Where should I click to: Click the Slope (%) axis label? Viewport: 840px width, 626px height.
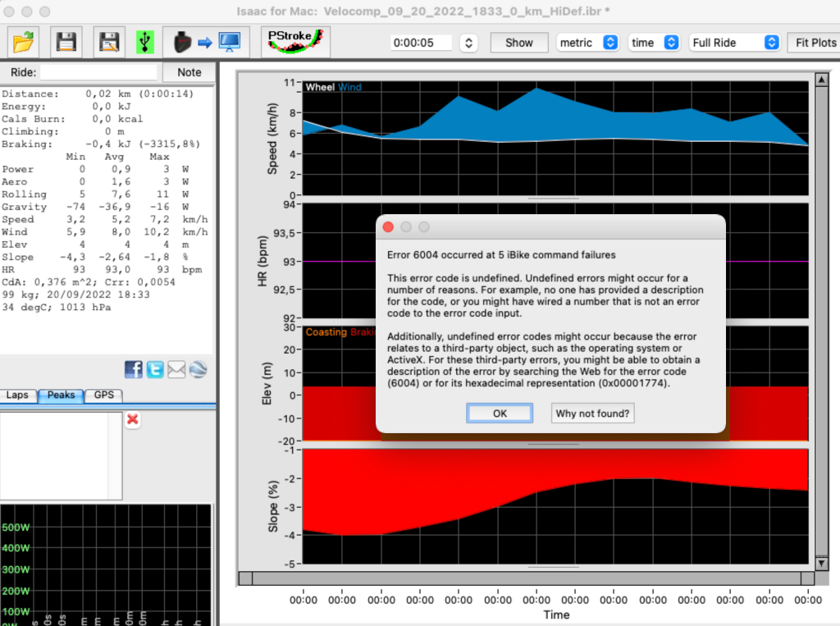point(273,506)
